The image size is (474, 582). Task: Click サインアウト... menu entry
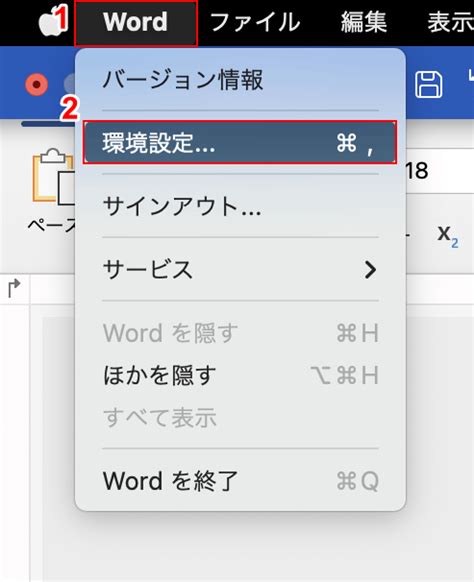[240, 206]
